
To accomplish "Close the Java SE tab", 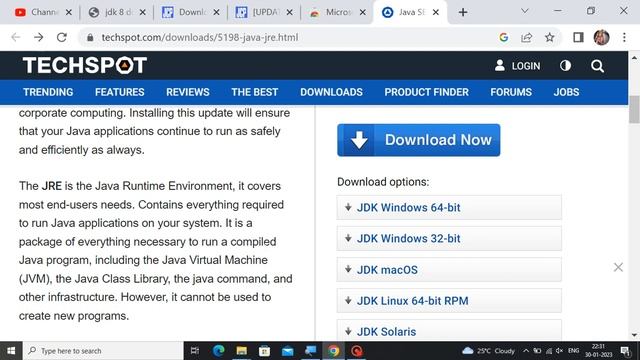I will pyautogui.click(x=436, y=13).
